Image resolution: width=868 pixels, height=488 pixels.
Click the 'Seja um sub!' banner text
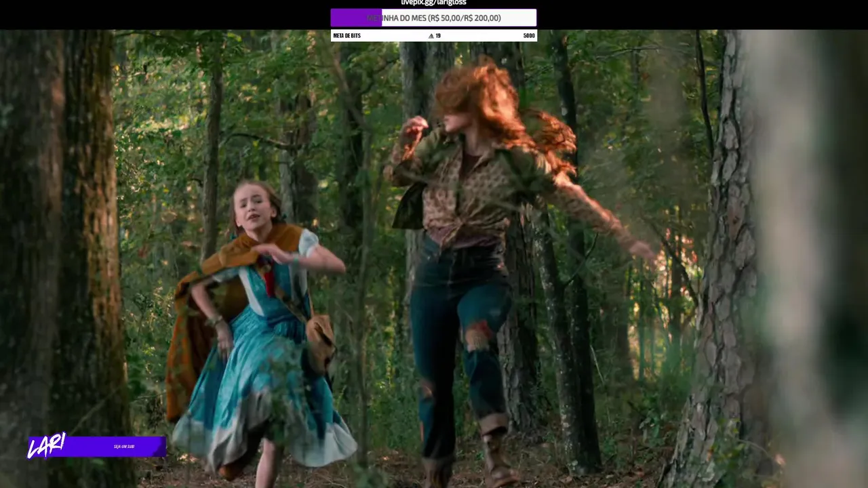[124, 447]
